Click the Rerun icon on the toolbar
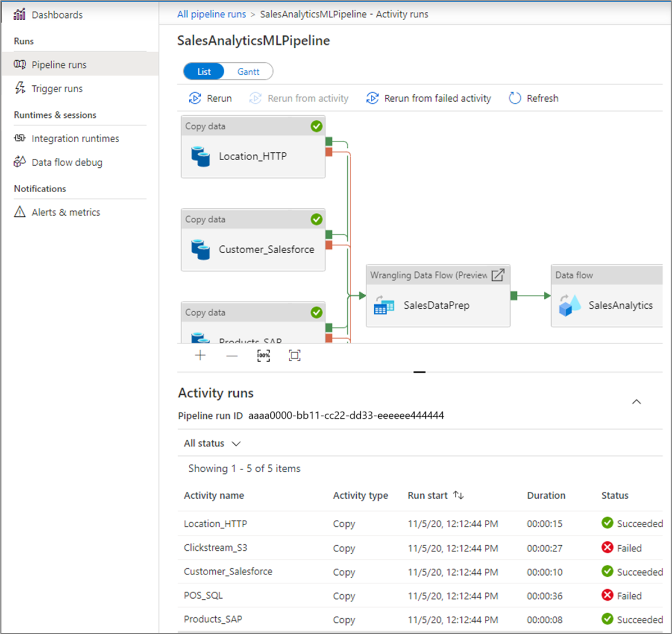The image size is (672, 634). (x=195, y=98)
